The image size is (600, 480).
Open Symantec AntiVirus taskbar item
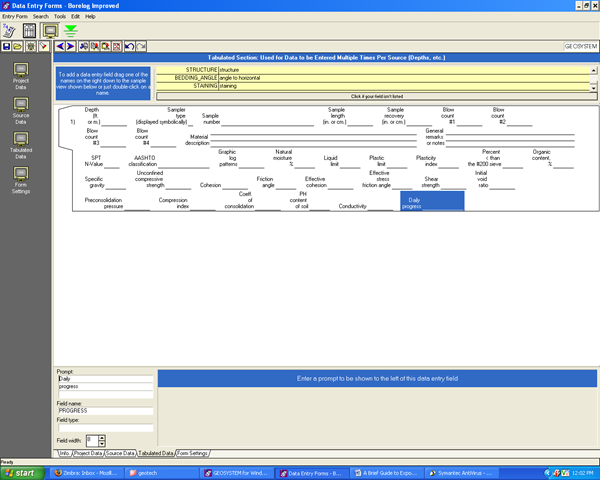click(461, 473)
